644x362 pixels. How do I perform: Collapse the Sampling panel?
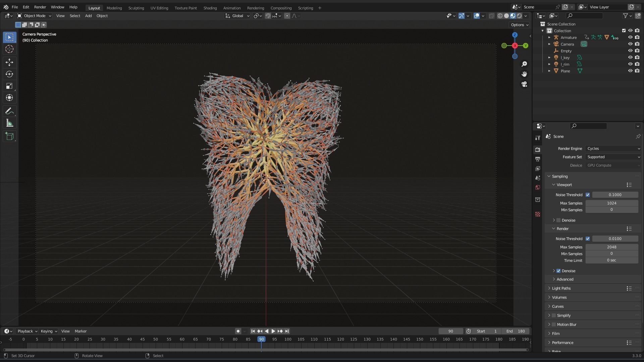point(559,176)
